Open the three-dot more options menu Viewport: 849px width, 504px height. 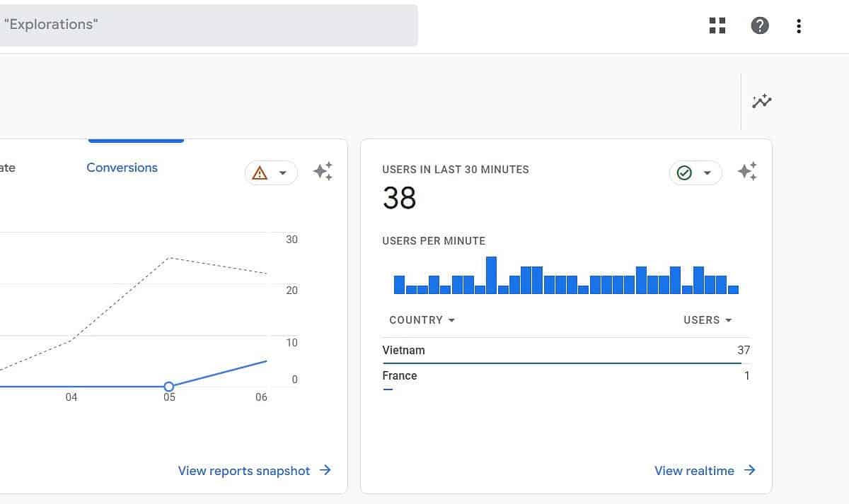799,26
